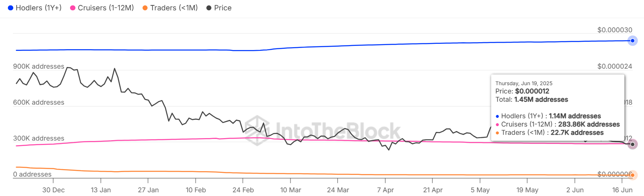Click the pink Cruisers legend dot
The image size is (644, 196).
(x=73, y=8)
